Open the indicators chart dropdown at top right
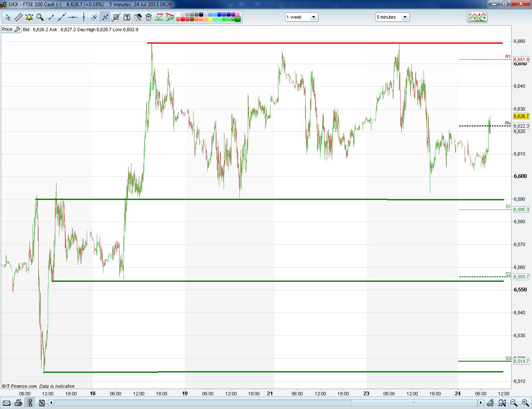 click(x=477, y=17)
